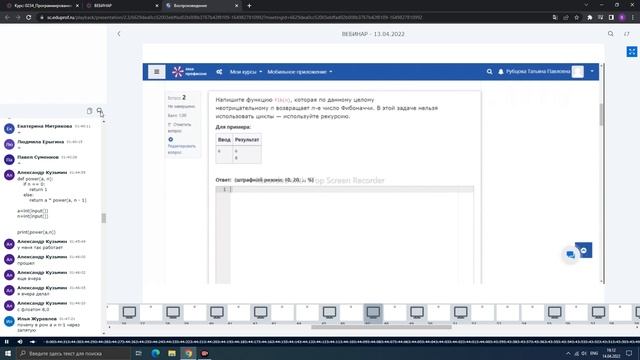Image resolution: width=640 pixels, height=360 pixels.
Task: Select the highlighted slide thumbnail in strip
Action: (x=373, y=313)
